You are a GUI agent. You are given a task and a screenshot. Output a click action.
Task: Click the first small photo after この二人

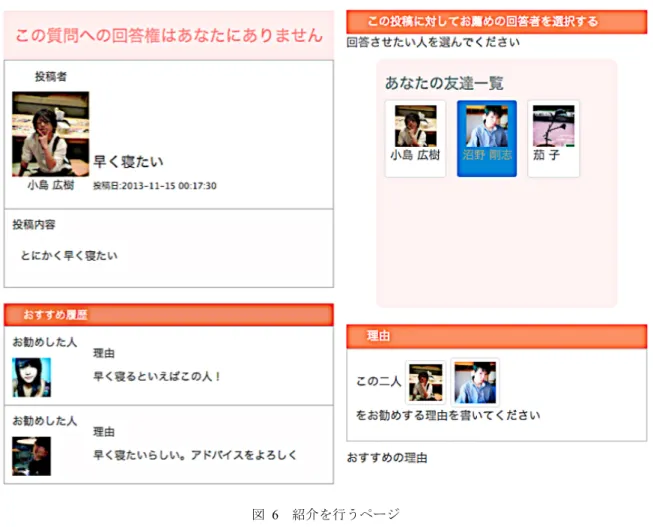pos(426,382)
